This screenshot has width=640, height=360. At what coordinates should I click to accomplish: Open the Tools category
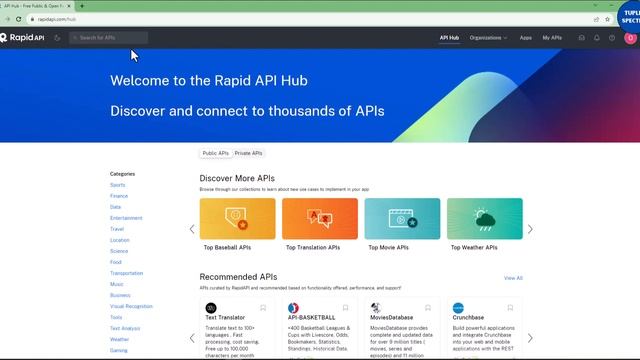(116, 317)
